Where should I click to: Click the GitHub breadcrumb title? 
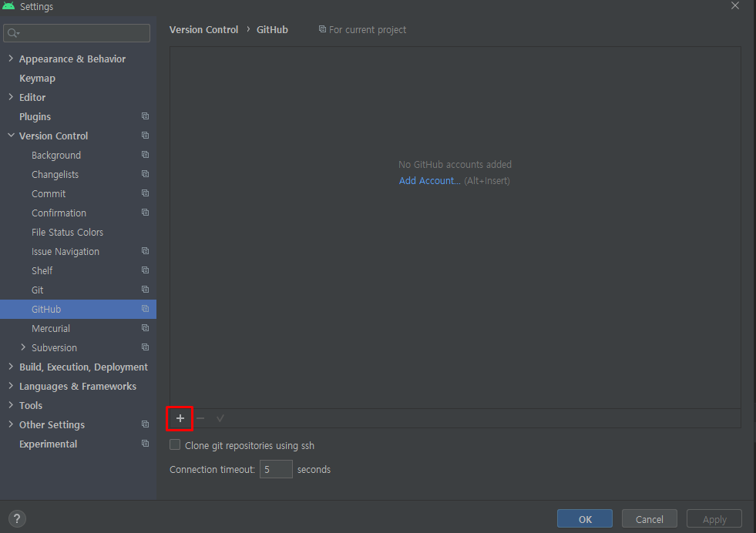click(x=272, y=30)
